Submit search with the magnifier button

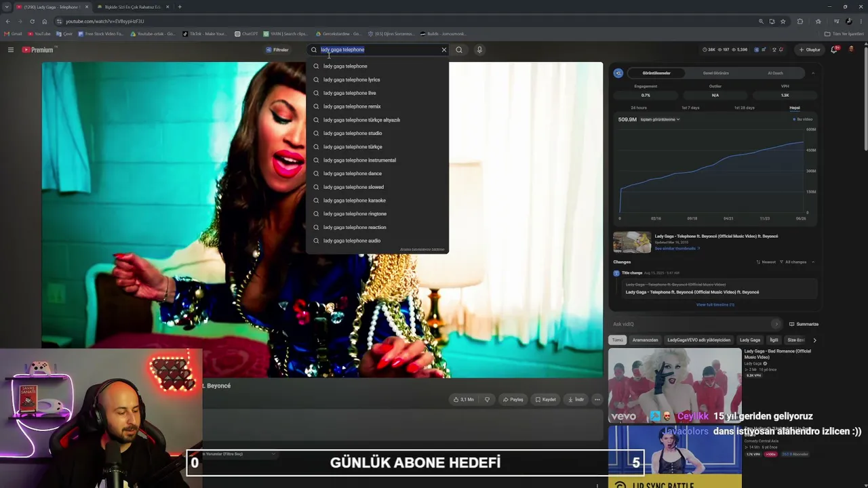click(459, 49)
